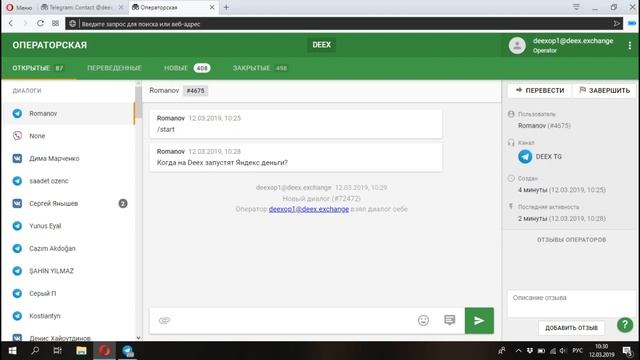The height and width of the screenshot is (360, 640).
Task: Open Telegram app from taskbar
Action: [127, 351]
